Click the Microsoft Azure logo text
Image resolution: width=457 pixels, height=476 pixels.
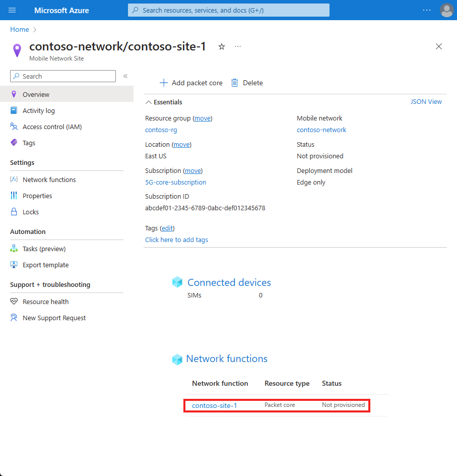coord(61,10)
